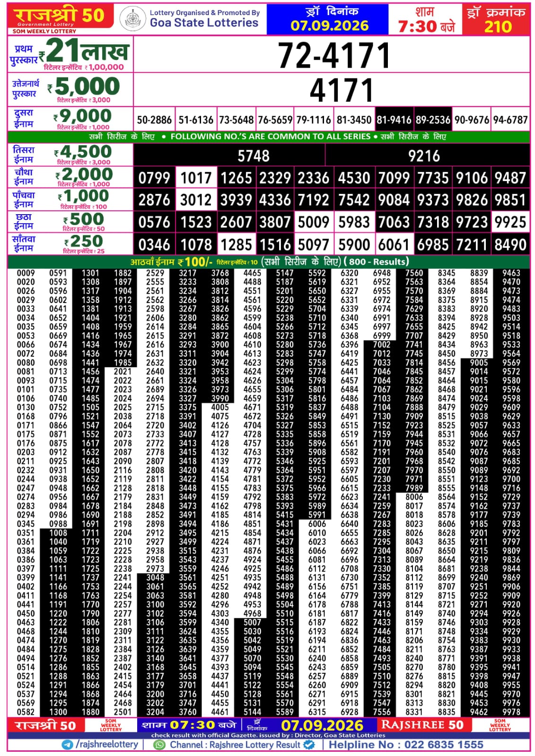Select second prize number 50-2886
This screenshot has height=756, width=535.
(x=154, y=120)
